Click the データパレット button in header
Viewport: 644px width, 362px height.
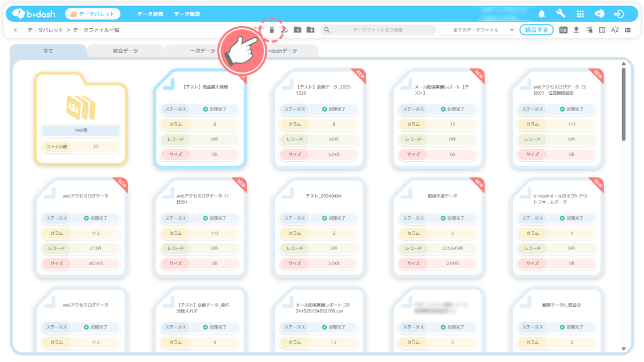pyautogui.click(x=93, y=14)
